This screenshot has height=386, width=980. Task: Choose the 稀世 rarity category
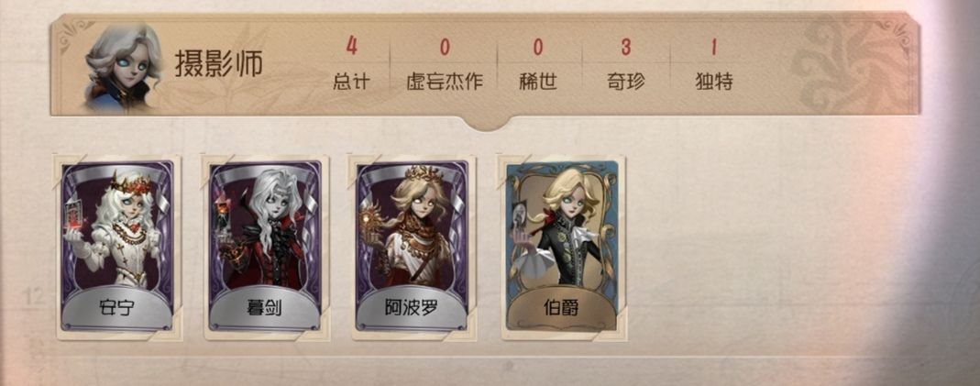coord(538,64)
